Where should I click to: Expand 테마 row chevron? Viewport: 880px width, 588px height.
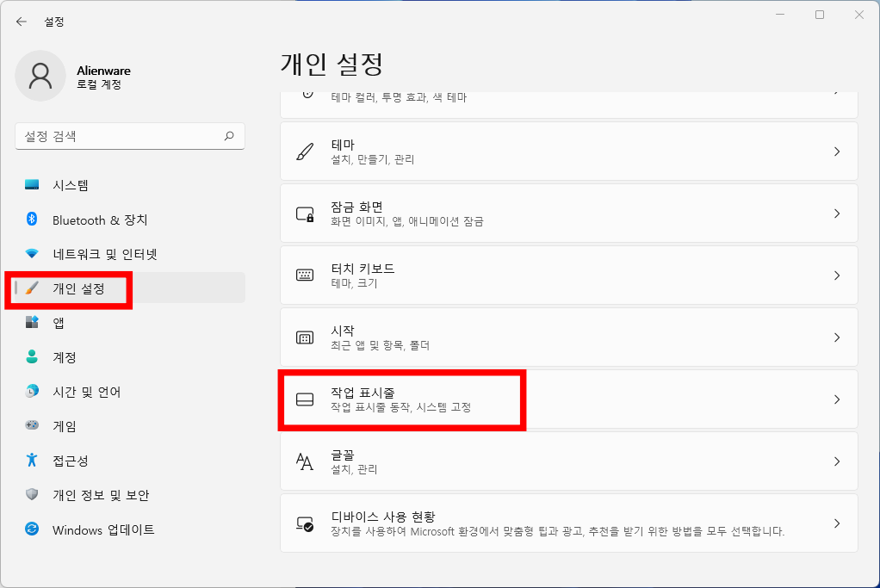click(x=837, y=152)
